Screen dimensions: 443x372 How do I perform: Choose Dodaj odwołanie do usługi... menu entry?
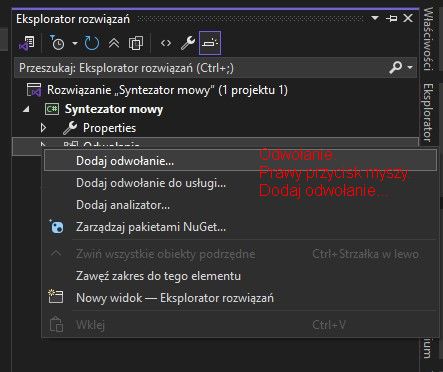(240, 183)
